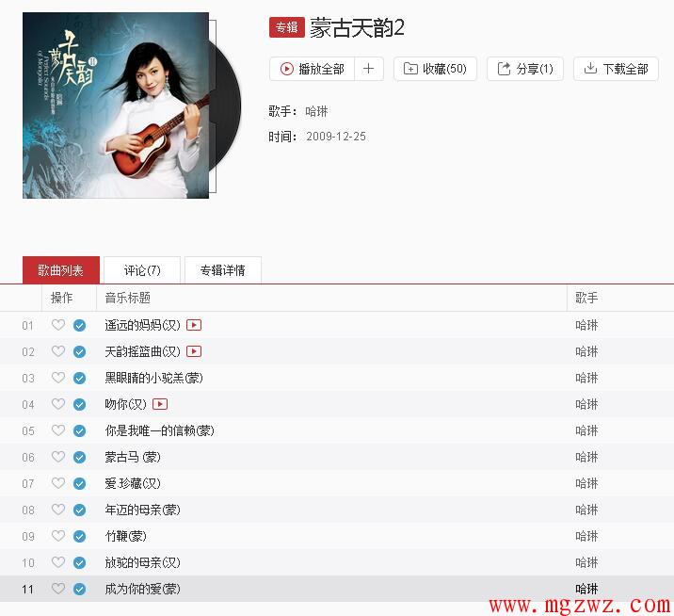
Task: Click the 播放全部 play button
Action: (313, 69)
